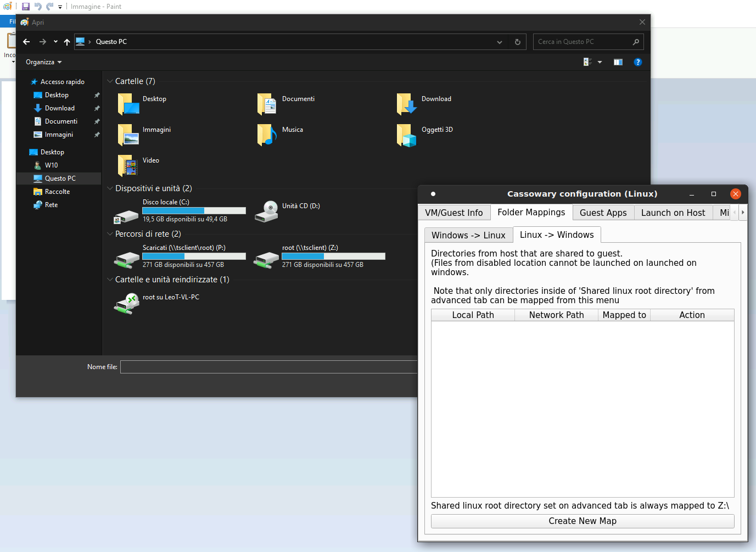Screen dimensions: 756x552
Task: Switch to the Folder Mappings tab
Action: point(531,212)
